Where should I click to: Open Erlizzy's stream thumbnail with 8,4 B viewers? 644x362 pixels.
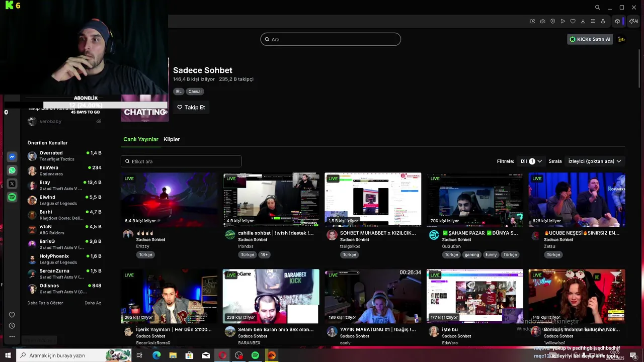click(x=169, y=200)
